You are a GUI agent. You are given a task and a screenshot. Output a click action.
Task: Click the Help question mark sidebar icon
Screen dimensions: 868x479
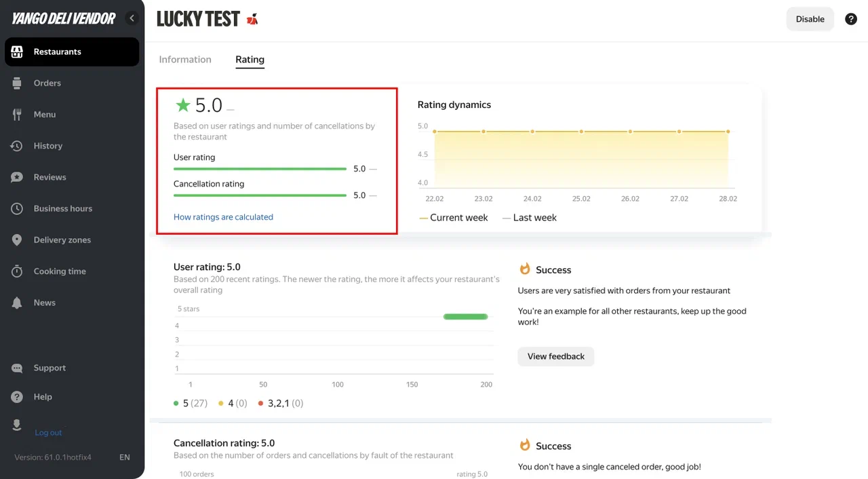point(18,397)
